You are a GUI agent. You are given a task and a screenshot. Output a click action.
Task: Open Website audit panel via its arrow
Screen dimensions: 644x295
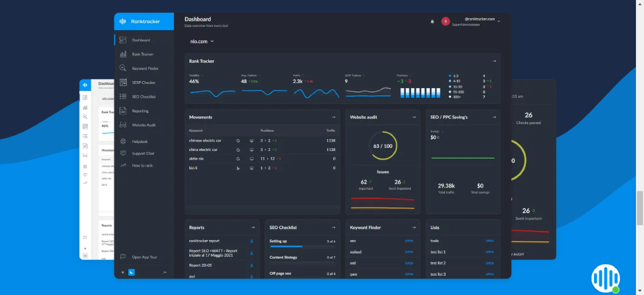tap(414, 117)
